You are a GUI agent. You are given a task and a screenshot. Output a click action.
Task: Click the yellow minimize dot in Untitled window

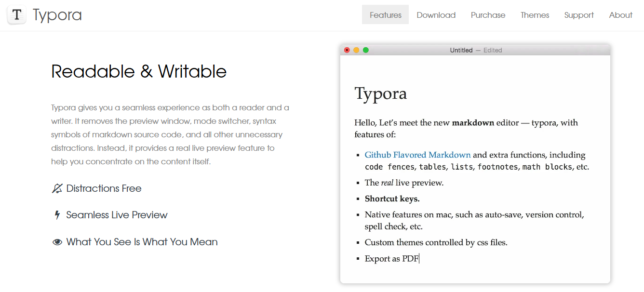coord(356,50)
